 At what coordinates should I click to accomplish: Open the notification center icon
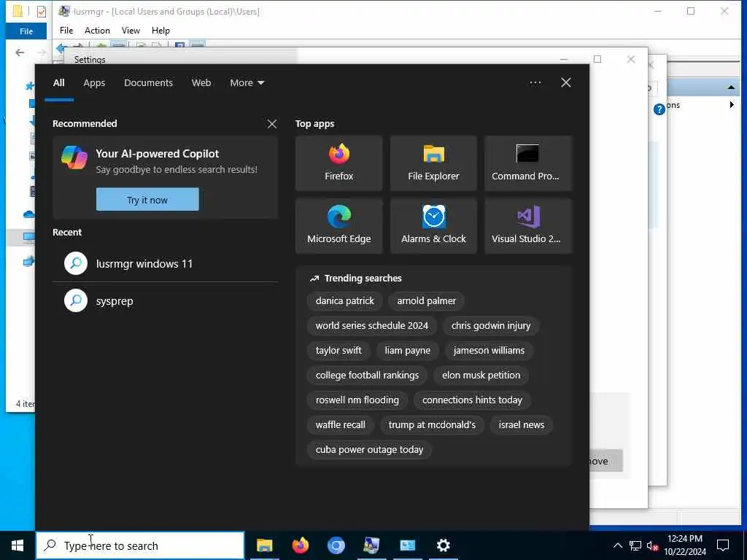723,545
